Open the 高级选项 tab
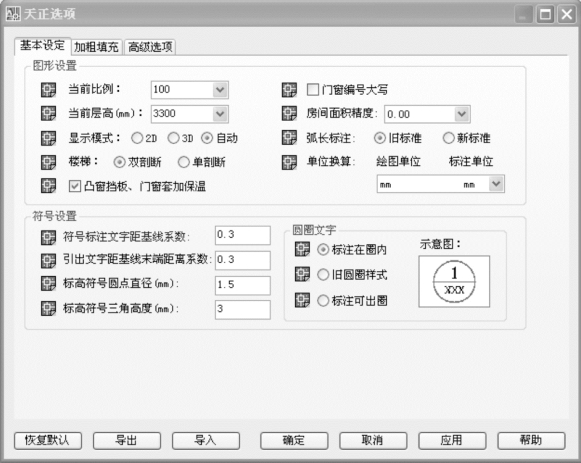Viewport: 581px width, 463px height. tap(150, 47)
